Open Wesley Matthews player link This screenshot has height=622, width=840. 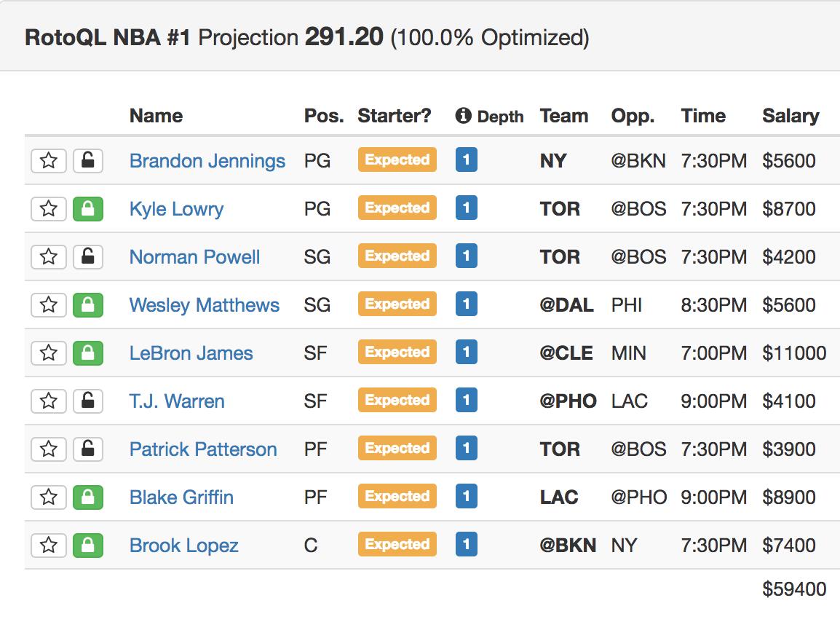pos(204,305)
